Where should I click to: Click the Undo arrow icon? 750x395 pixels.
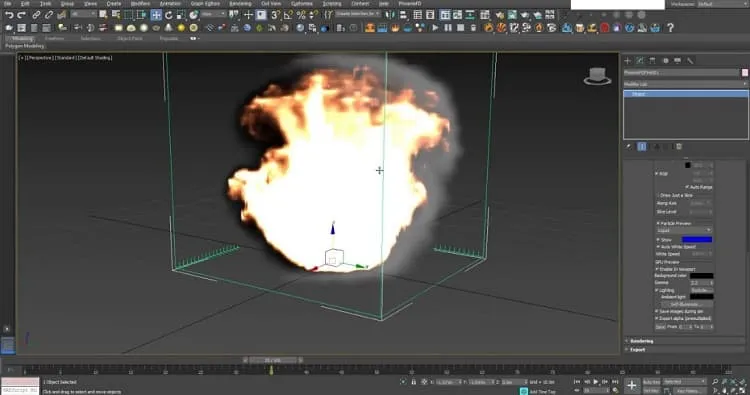click(9, 15)
